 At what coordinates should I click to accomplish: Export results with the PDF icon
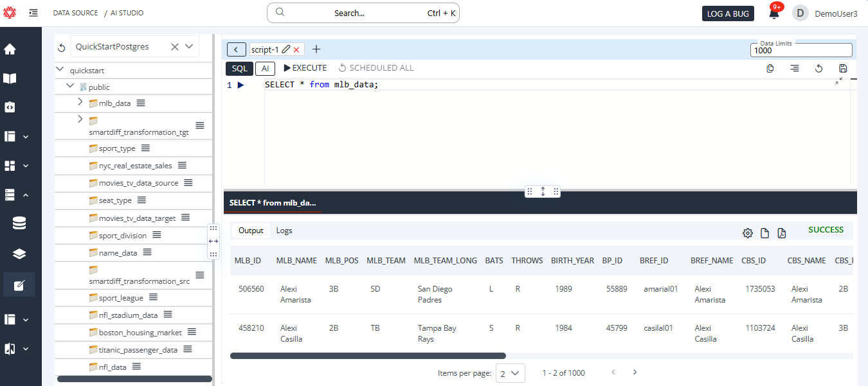tap(782, 233)
